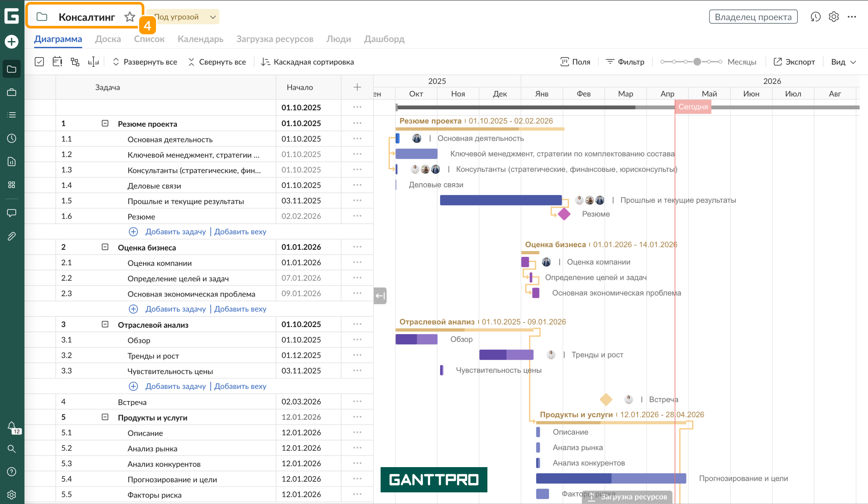The width and height of the screenshot is (868, 504).
Task: Click the green plus create button in sidebar
Action: click(12, 42)
